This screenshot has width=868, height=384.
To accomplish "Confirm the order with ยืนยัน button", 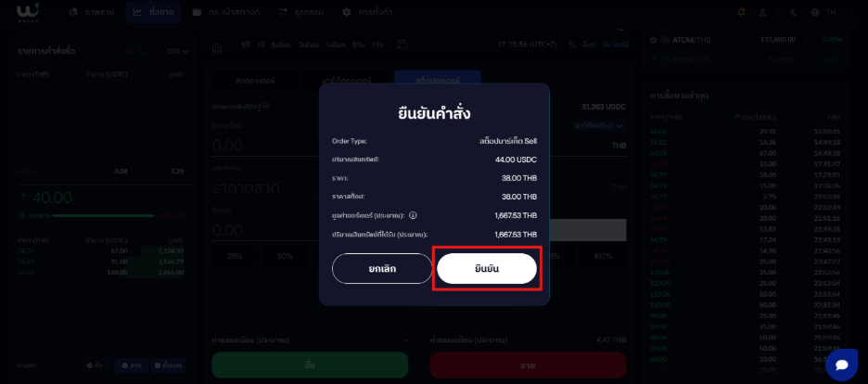I will (487, 269).
